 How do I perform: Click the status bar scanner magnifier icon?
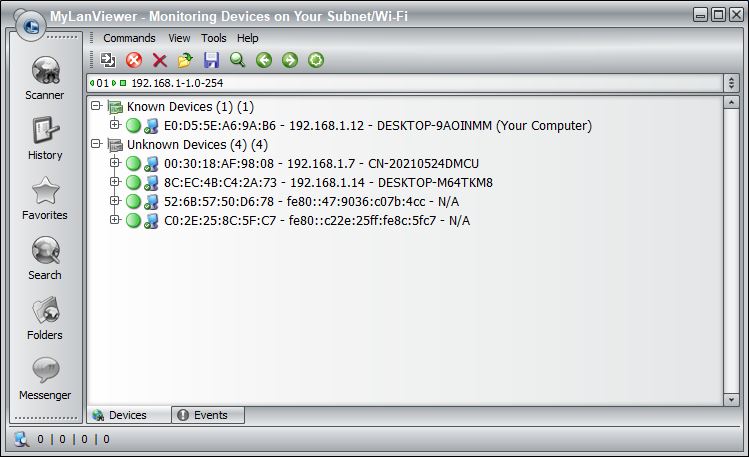[x=21, y=439]
